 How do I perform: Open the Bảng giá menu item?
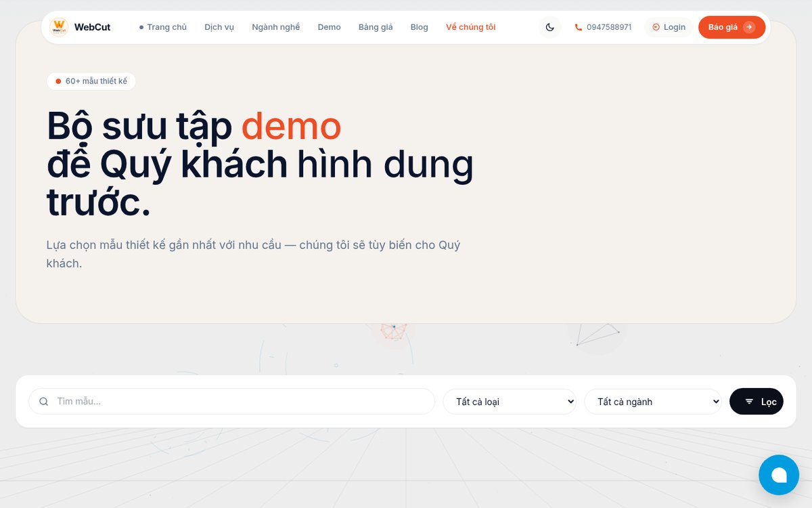(x=376, y=27)
